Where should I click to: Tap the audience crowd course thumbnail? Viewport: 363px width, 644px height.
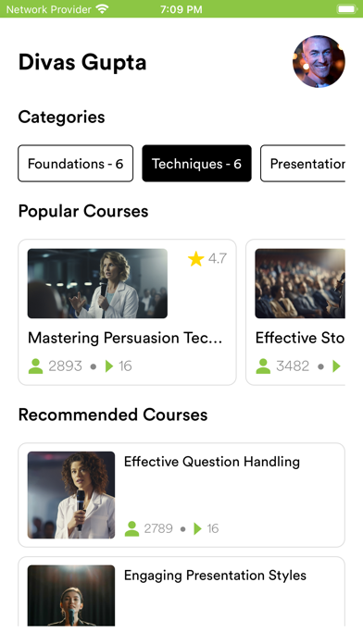(x=300, y=283)
